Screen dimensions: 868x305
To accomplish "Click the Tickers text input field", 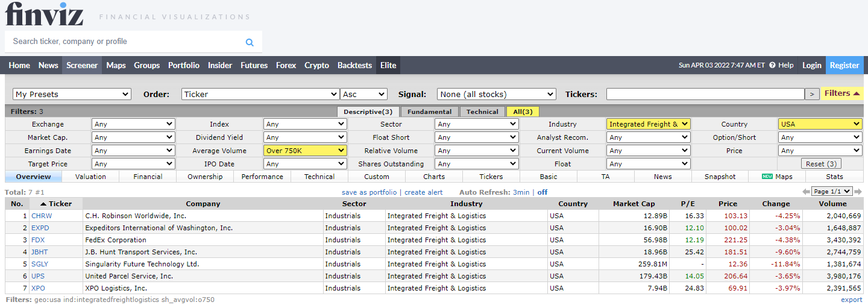I will coord(705,94).
